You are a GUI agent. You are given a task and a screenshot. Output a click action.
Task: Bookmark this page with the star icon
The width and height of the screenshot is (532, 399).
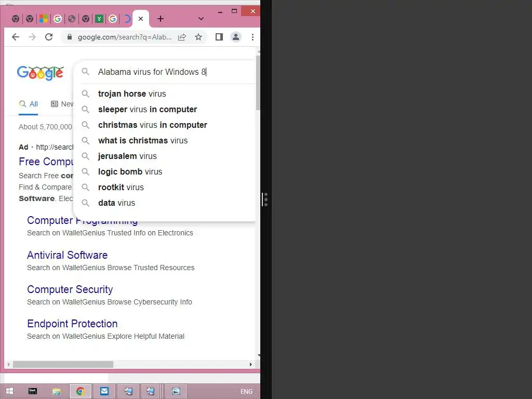pyautogui.click(x=198, y=37)
